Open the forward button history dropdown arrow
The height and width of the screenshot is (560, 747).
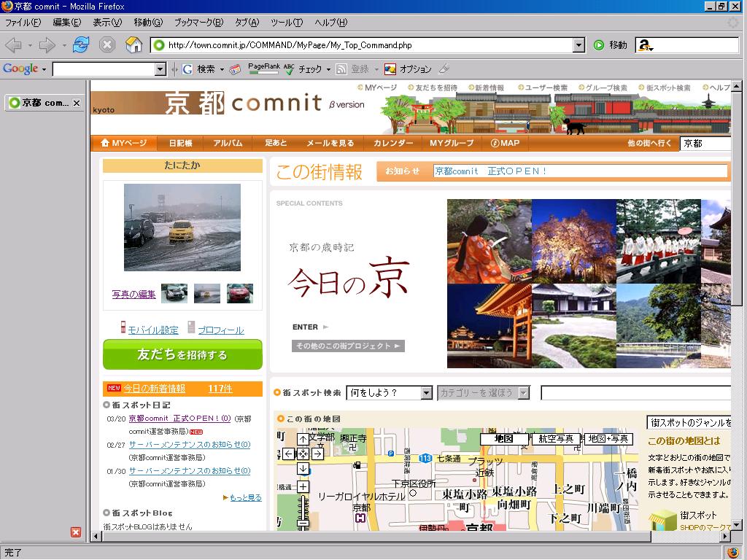click(64, 46)
